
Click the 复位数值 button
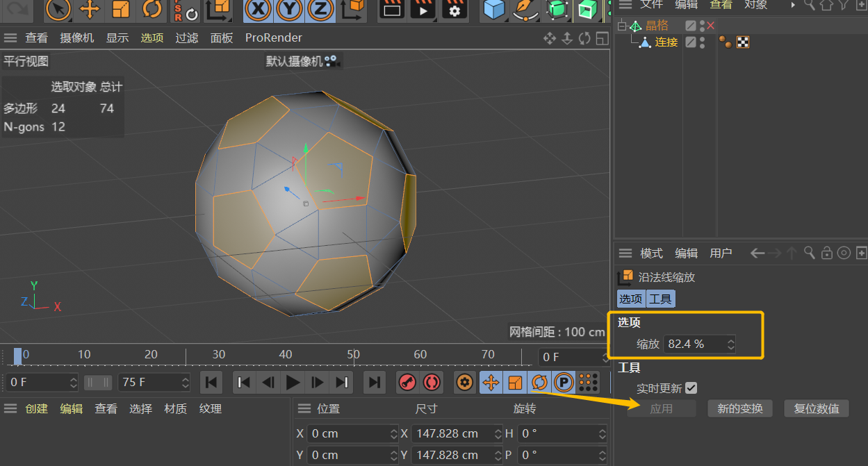[817, 408]
